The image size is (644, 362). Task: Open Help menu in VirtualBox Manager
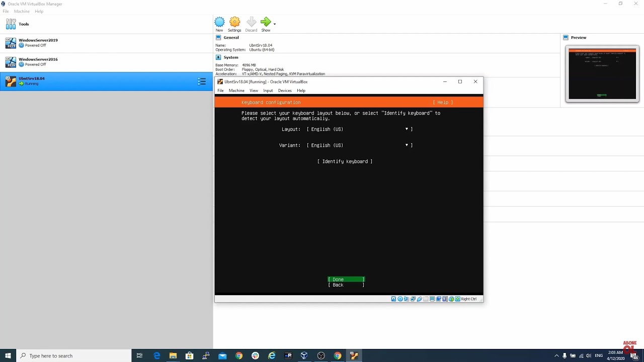39,11
